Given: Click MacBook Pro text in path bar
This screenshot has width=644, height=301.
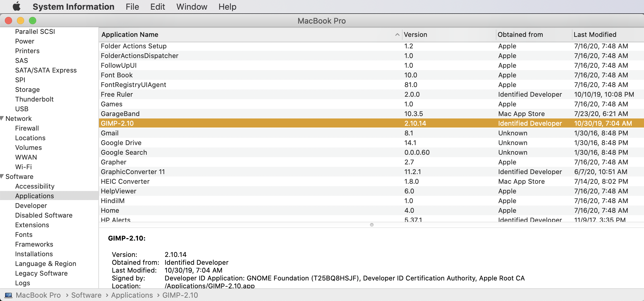Looking at the screenshot, I should 38,295.
